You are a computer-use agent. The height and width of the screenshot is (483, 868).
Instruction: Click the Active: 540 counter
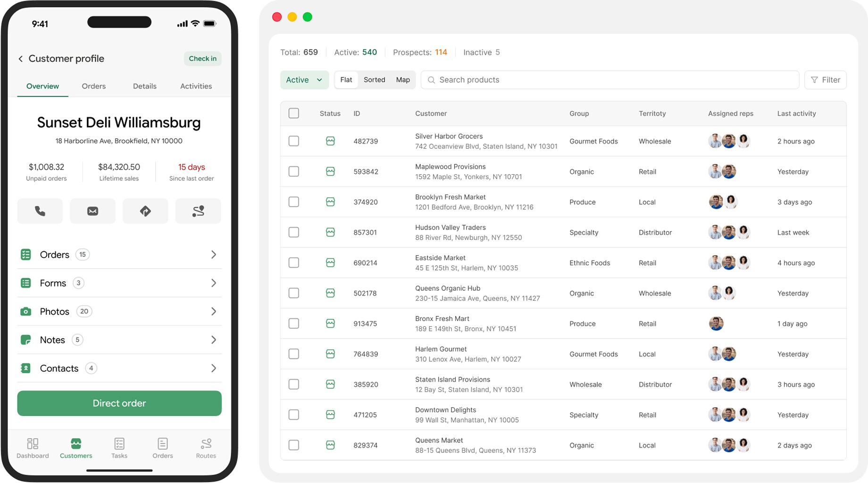click(x=355, y=52)
